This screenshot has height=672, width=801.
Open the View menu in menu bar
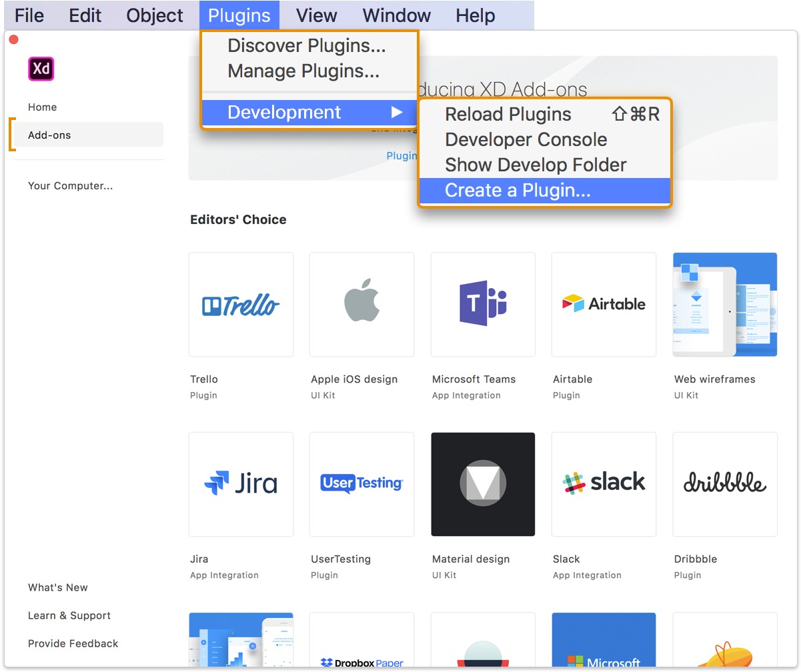pyautogui.click(x=317, y=15)
